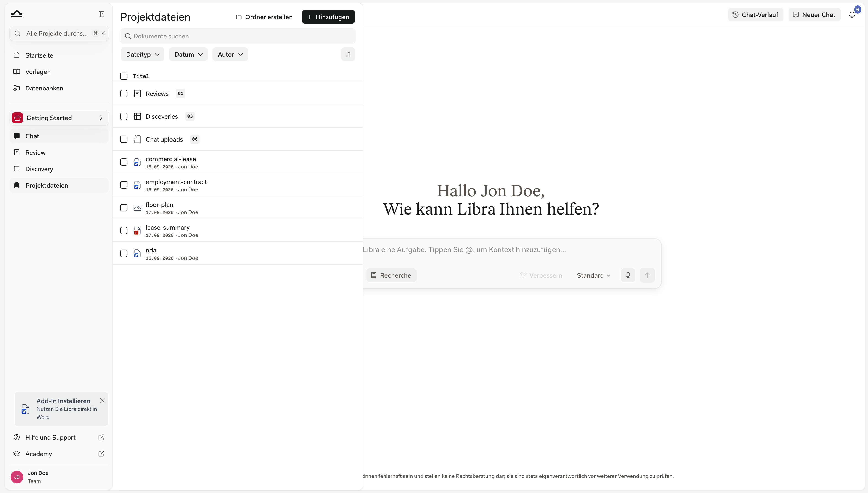Open Hilfe und Support external link icon

tap(101, 437)
